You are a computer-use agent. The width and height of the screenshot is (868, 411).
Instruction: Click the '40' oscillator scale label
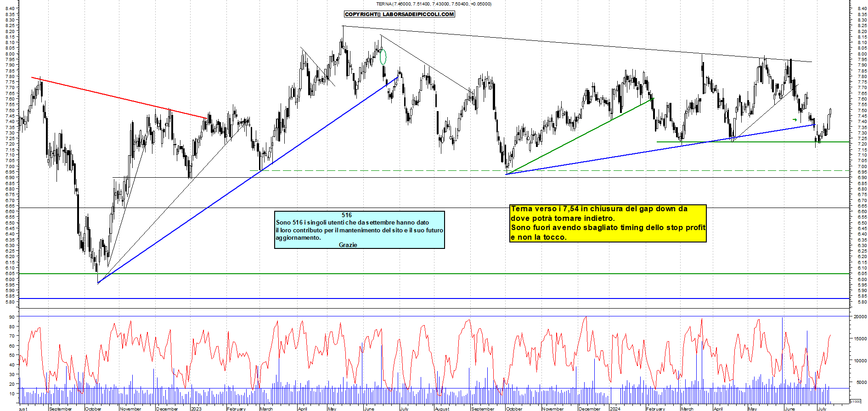(11, 365)
